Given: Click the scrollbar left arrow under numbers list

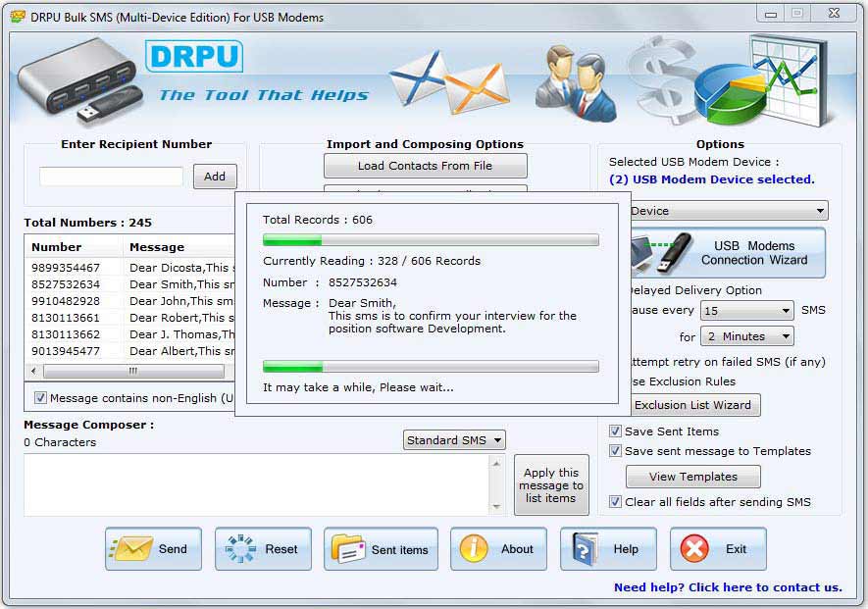Looking at the screenshot, I should (33, 371).
